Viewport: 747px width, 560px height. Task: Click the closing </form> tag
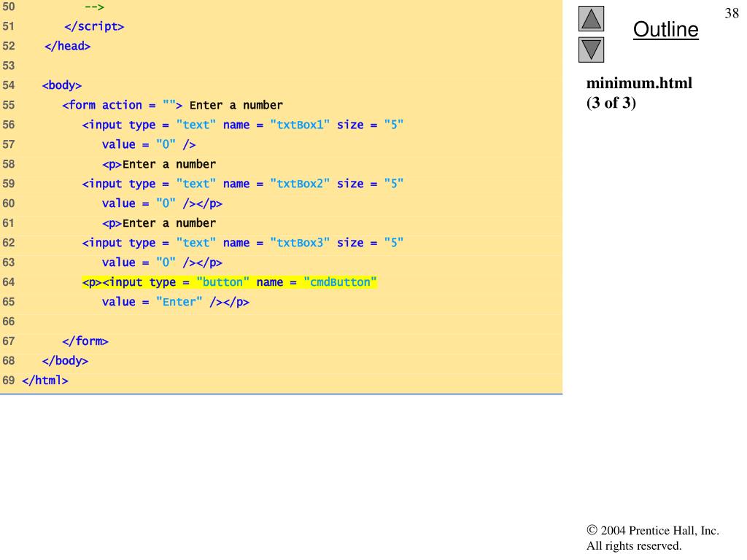click(x=85, y=341)
